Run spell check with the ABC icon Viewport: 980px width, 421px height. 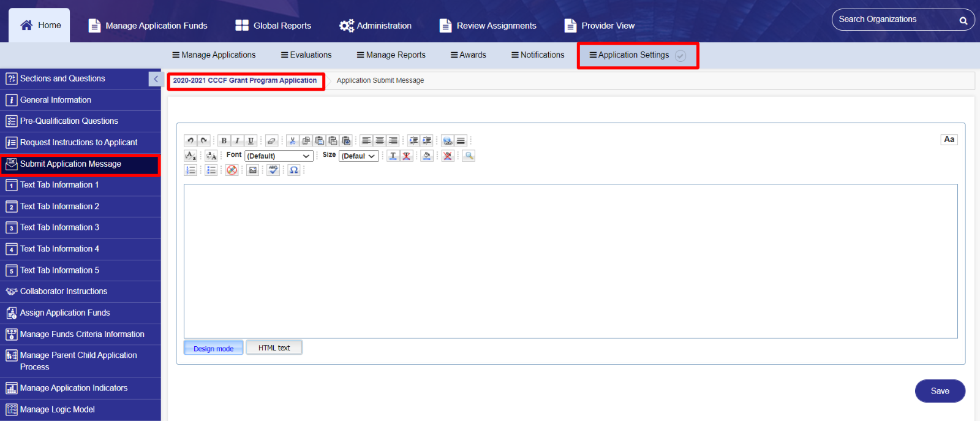(273, 170)
